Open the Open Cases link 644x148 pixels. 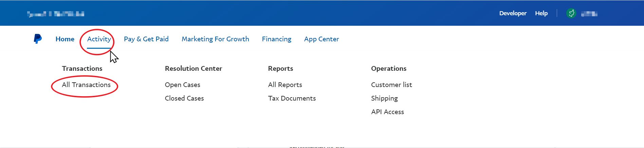pyautogui.click(x=182, y=85)
